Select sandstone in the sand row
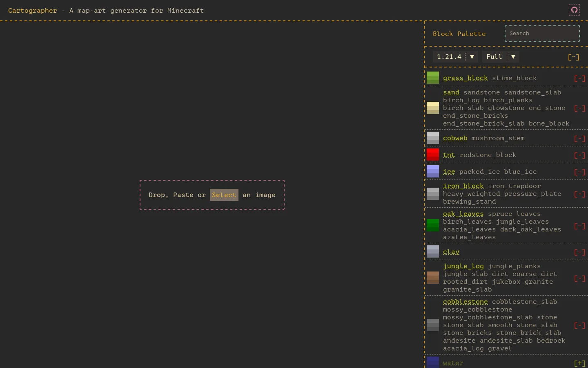 pos(482,92)
